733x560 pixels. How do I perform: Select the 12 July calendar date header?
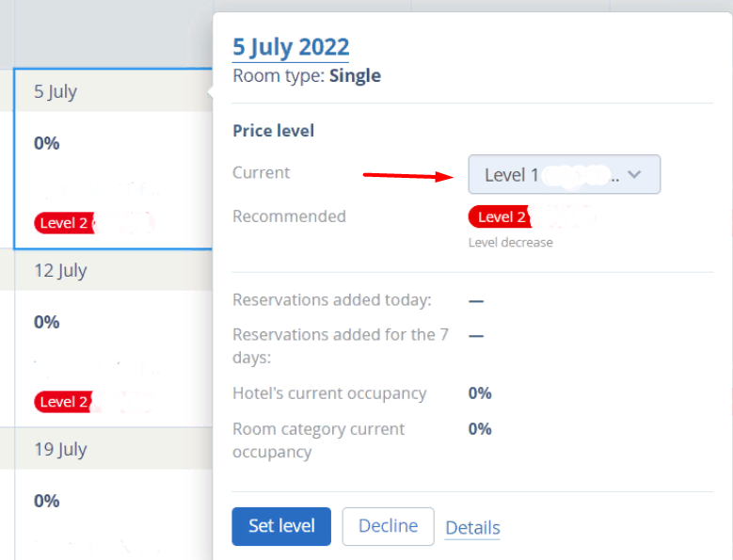coord(60,270)
